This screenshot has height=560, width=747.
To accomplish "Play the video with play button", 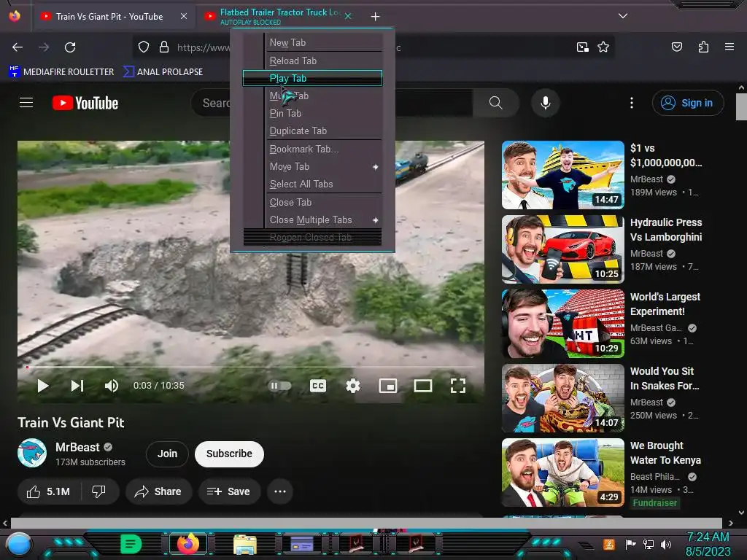I will point(43,386).
